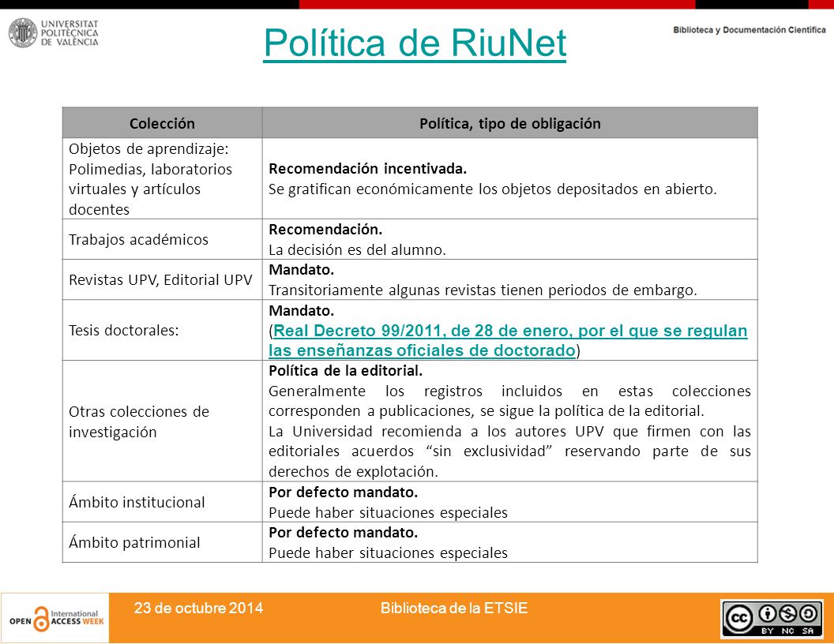Select the 'Objetos de aprendizaje' cell
This screenshot has width=834, height=644.
(x=162, y=178)
